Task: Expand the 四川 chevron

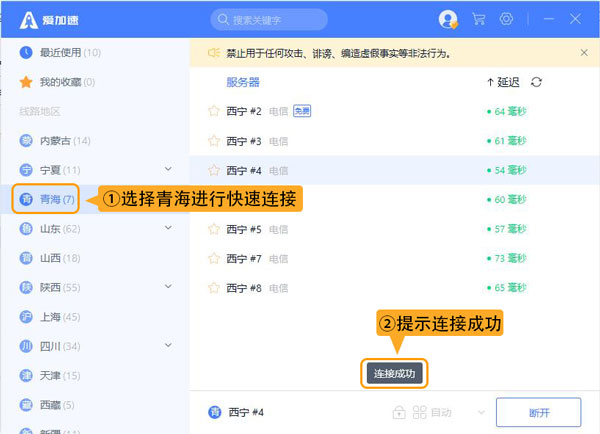Action: (168, 345)
